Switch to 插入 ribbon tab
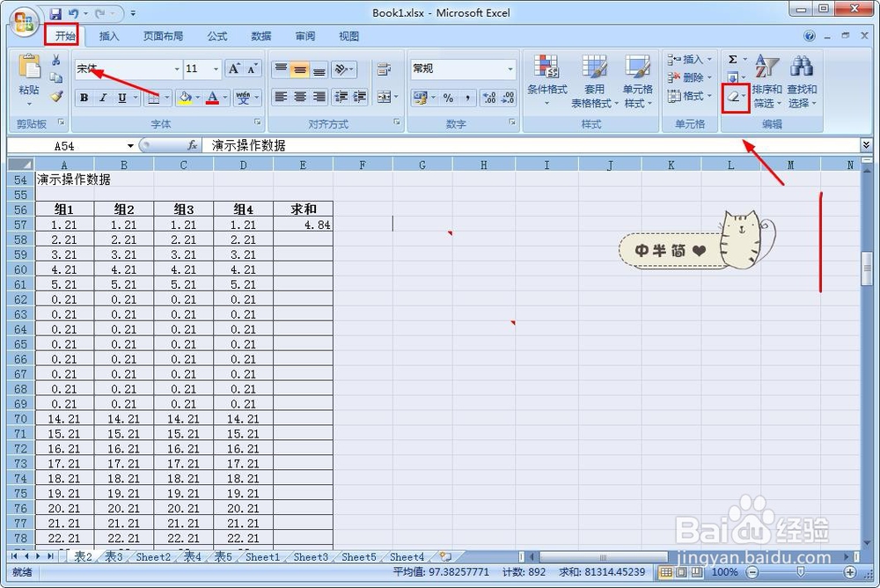This screenshot has height=588, width=880. (109, 36)
